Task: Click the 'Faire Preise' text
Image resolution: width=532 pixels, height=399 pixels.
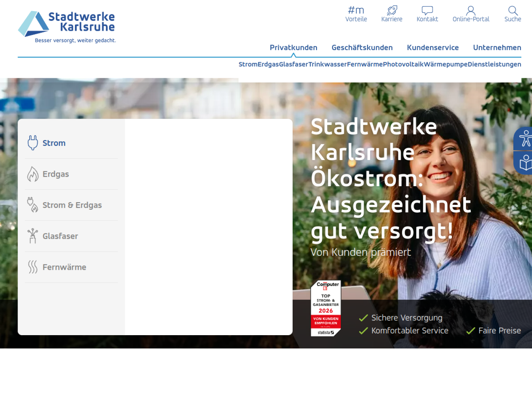Action: (x=500, y=331)
